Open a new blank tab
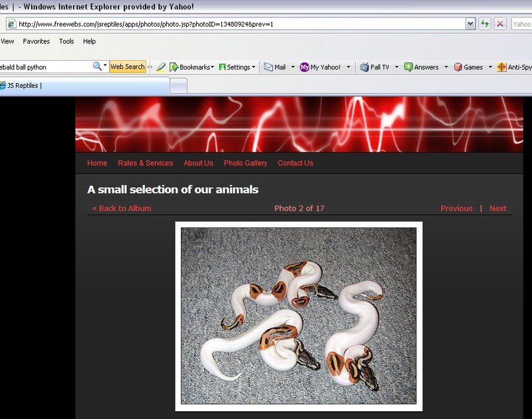Viewport: 532px width, 419px height. (178, 86)
